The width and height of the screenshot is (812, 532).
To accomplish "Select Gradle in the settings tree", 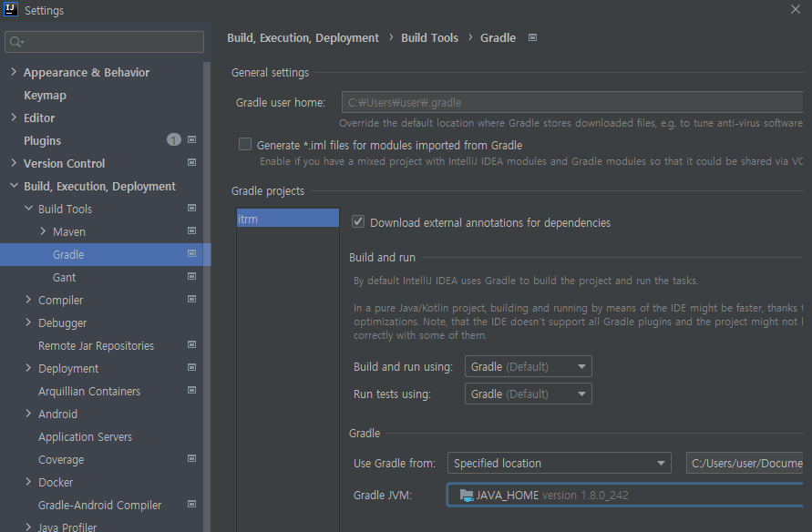I will click(x=68, y=255).
